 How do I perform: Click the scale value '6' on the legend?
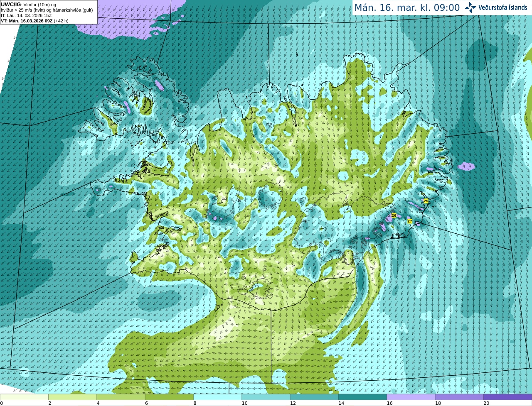[x=147, y=403]
